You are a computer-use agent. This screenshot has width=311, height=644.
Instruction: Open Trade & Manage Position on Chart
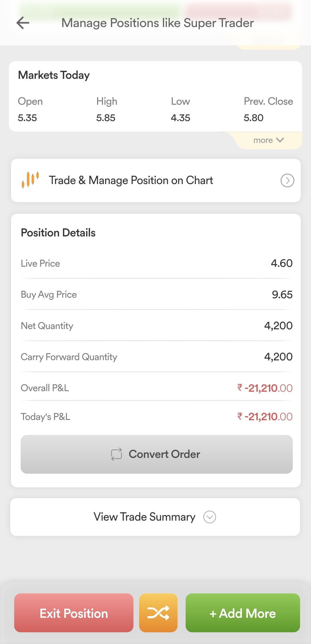(x=156, y=180)
